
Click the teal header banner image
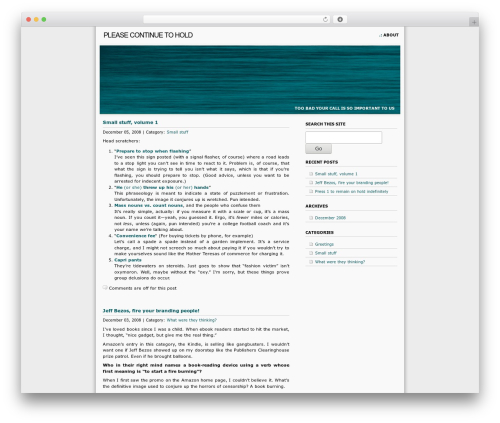(x=250, y=80)
